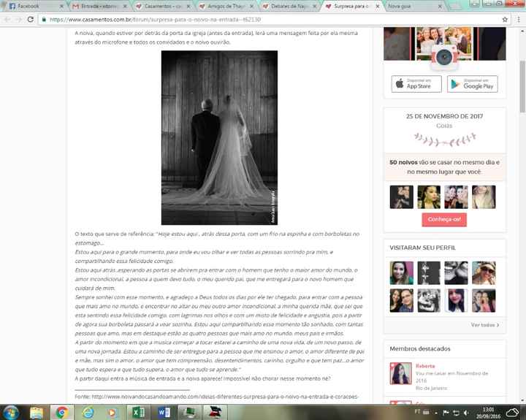The image size is (526, 420).
Task: Open second visitor thumbnail in first row
Action: click(429, 273)
